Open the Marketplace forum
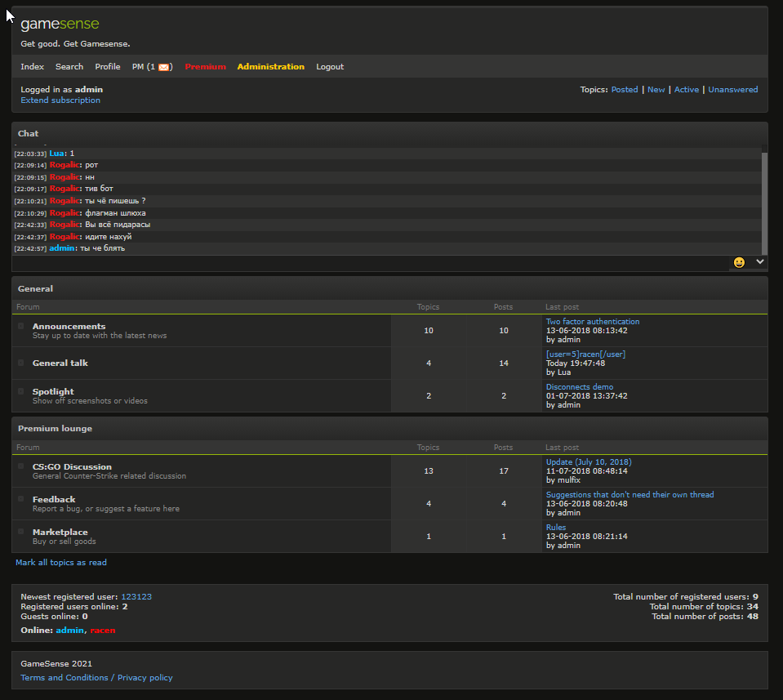Image resolution: width=783 pixels, height=700 pixels. tap(60, 532)
